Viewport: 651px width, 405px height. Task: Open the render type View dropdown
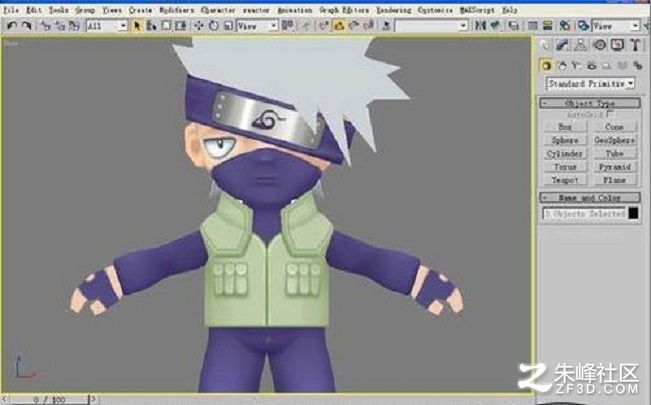(x=616, y=26)
